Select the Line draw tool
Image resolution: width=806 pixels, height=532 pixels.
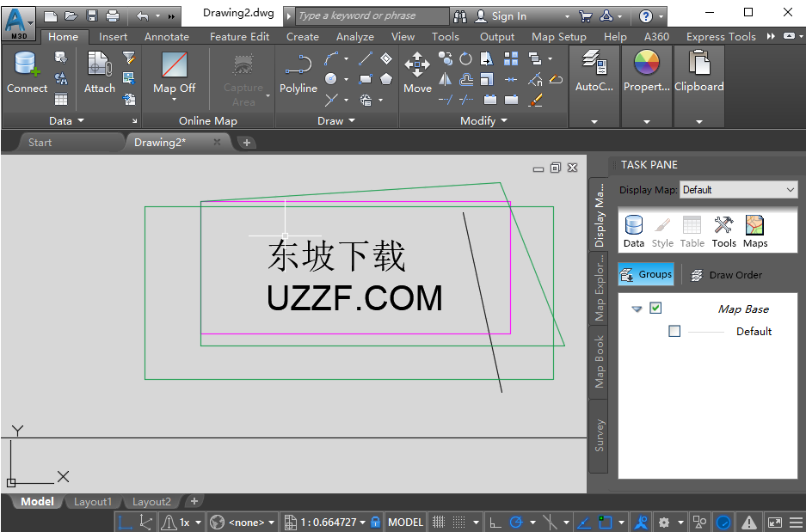(366, 58)
